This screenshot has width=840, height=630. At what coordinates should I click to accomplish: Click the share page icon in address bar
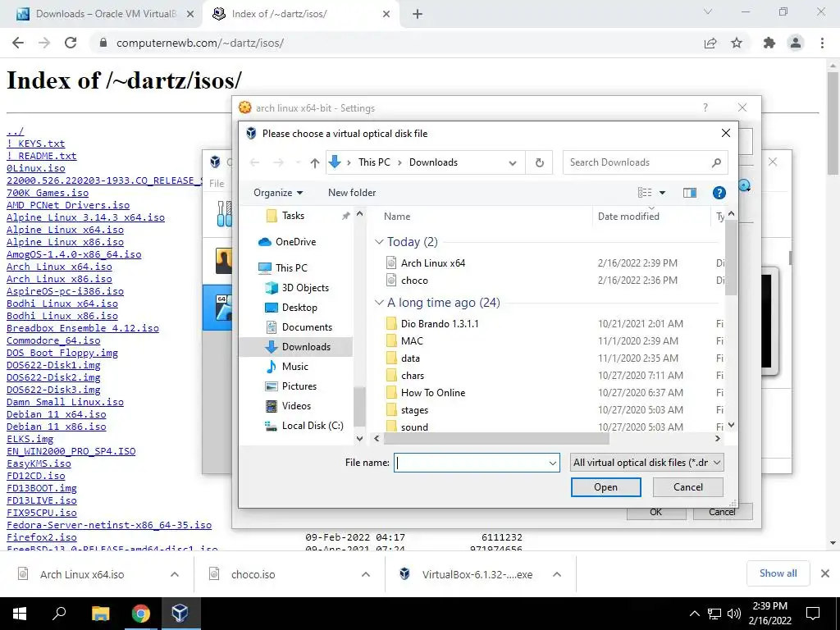tap(710, 43)
